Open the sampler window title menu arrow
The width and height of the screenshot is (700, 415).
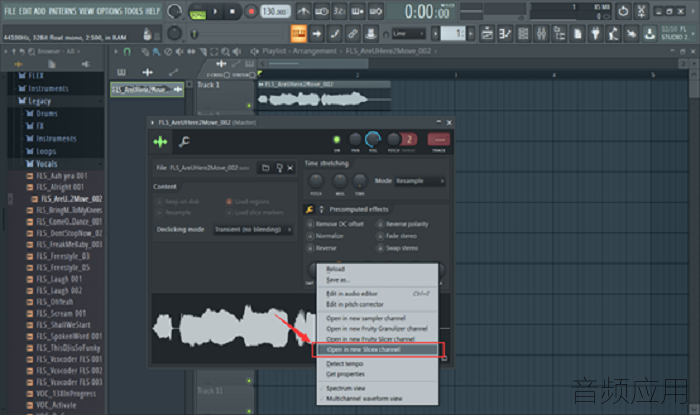[152, 122]
